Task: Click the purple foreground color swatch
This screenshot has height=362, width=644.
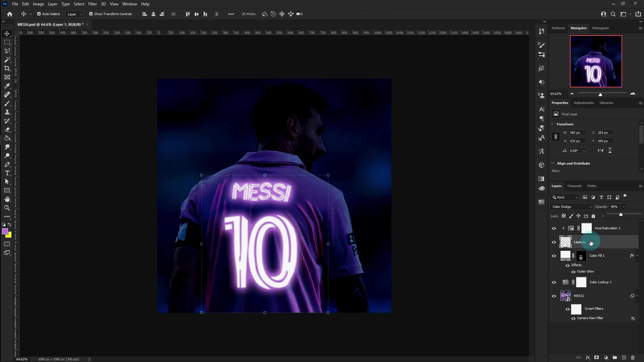Action: (5, 232)
